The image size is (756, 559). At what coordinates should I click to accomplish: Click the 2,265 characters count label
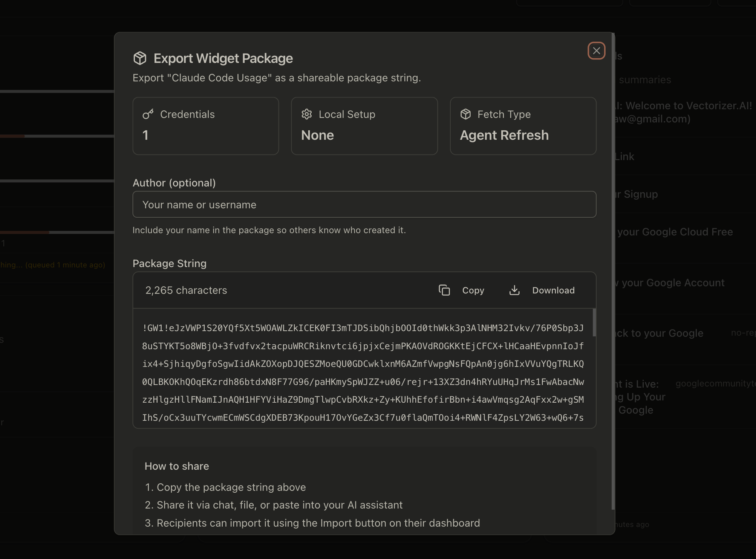(x=186, y=290)
